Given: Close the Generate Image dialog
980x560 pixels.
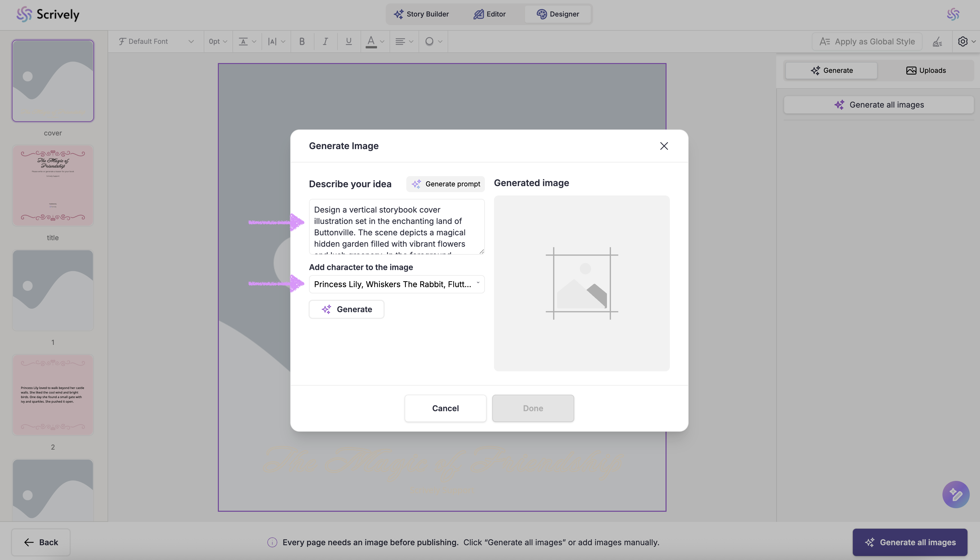Looking at the screenshot, I should (664, 146).
